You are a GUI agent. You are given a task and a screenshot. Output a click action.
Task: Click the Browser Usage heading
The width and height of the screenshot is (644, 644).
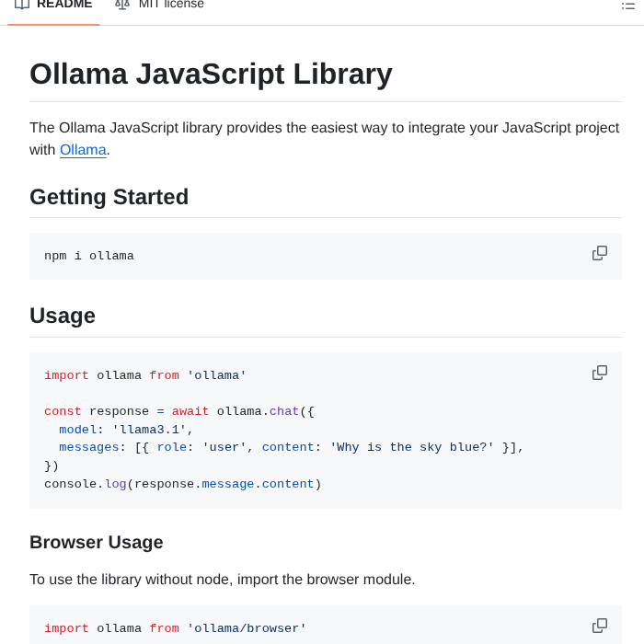96,542
